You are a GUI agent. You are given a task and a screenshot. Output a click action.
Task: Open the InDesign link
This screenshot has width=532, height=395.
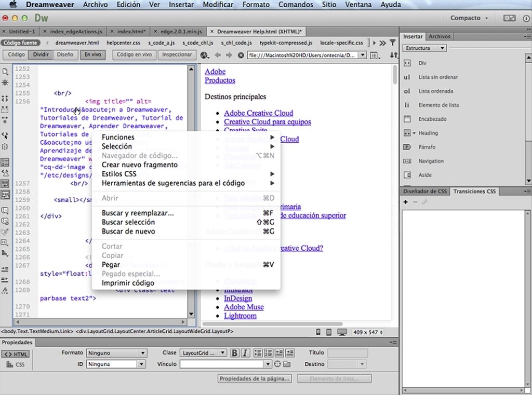point(238,298)
